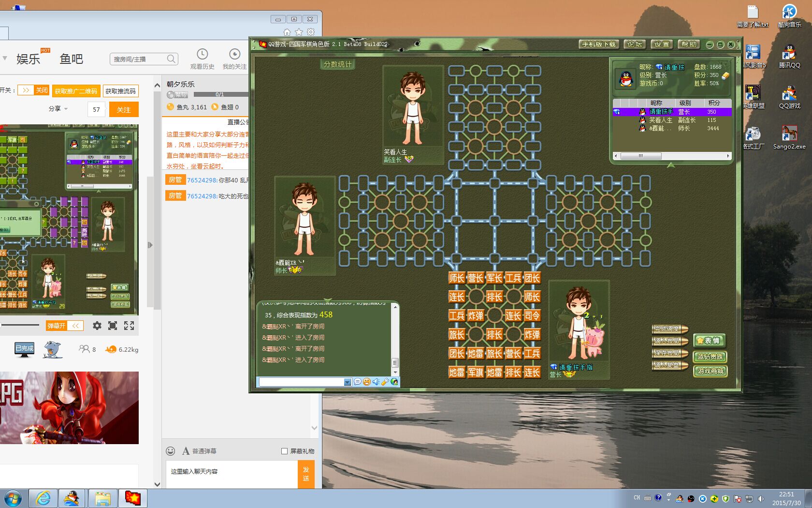
Task: Open the chat bubble icon in game chat bar
Action: [357, 382]
